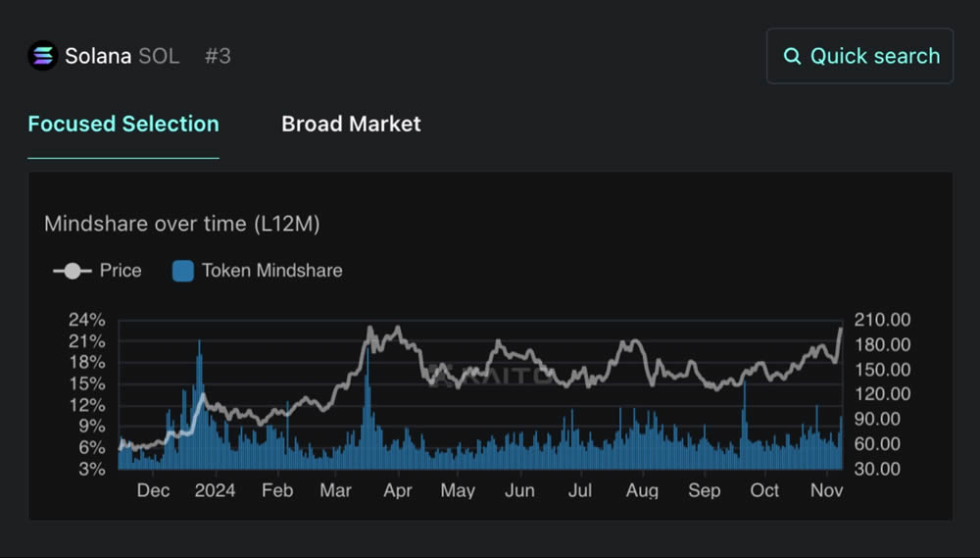The image size is (980, 558).
Task: Click the 24% mindshare axis label
Action: coord(87,320)
